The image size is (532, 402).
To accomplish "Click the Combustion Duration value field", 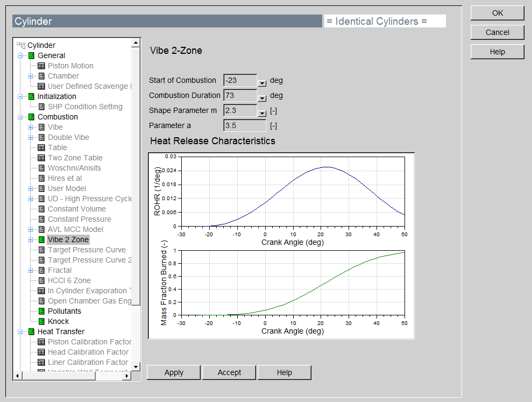I will [x=240, y=95].
